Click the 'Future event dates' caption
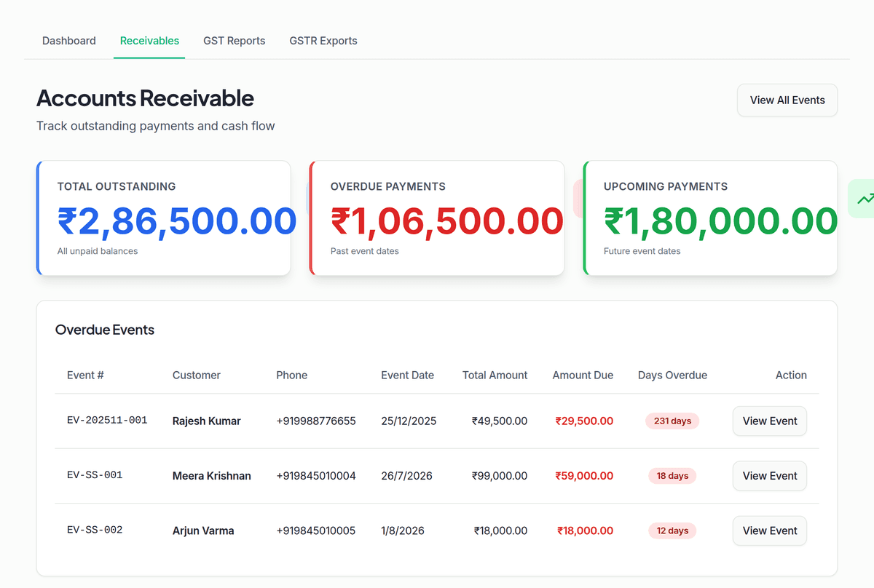This screenshot has height=588, width=874. (x=642, y=251)
